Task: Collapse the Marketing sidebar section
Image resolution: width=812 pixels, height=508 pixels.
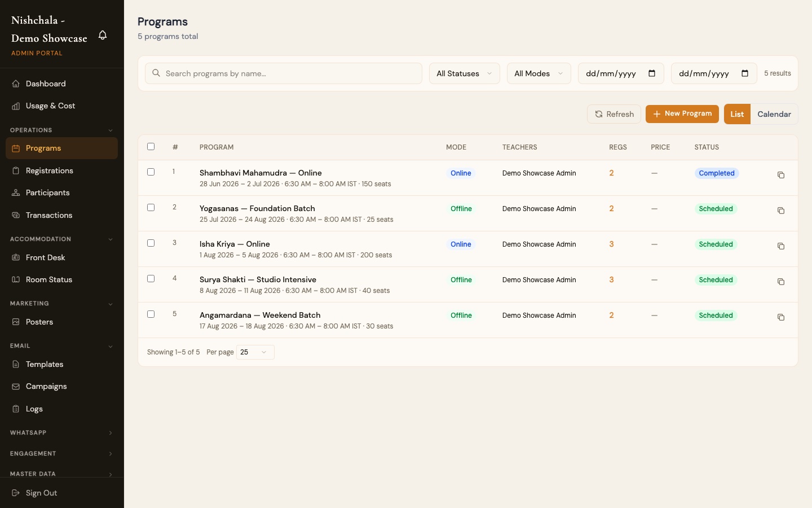Action: [61, 304]
